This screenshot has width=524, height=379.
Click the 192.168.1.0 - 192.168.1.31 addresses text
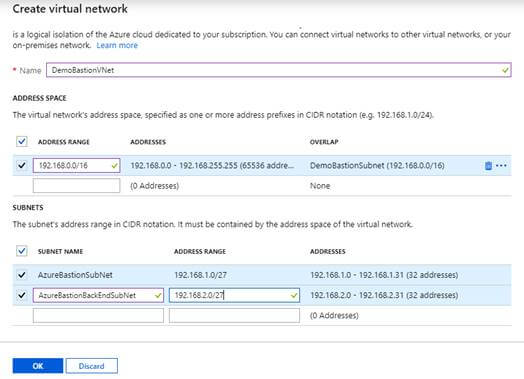[384, 275]
